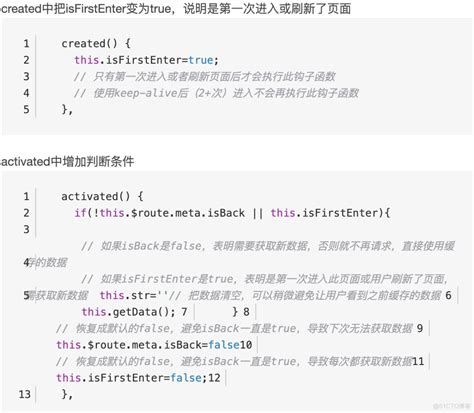Click the this.getData() call
Image resolution: width=474 pixels, height=413 pixels.
coord(128,312)
